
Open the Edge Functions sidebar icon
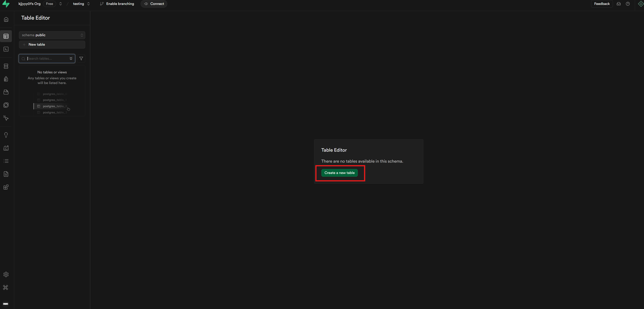pos(6,105)
